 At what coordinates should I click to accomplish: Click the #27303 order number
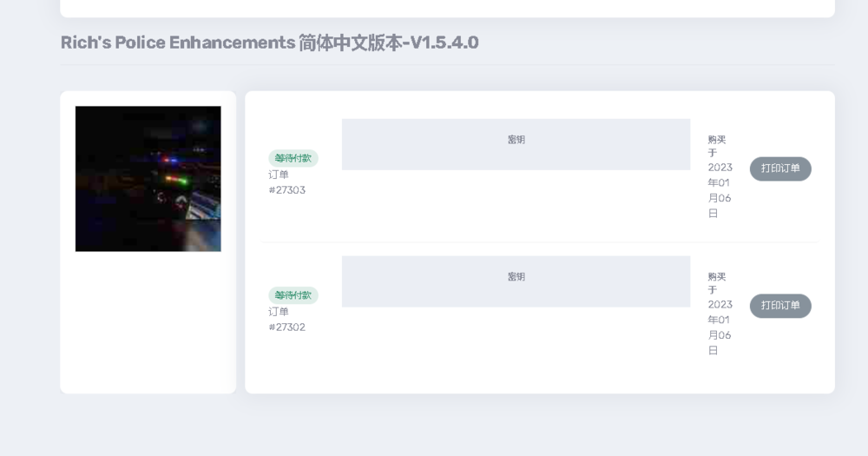click(x=286, y=190)
